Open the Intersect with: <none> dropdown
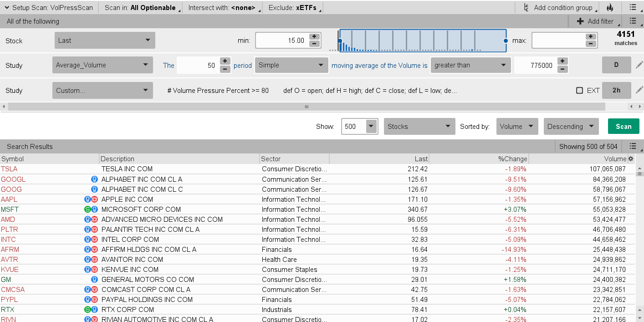This screenshot has height=322, width=644. point(222,8)
